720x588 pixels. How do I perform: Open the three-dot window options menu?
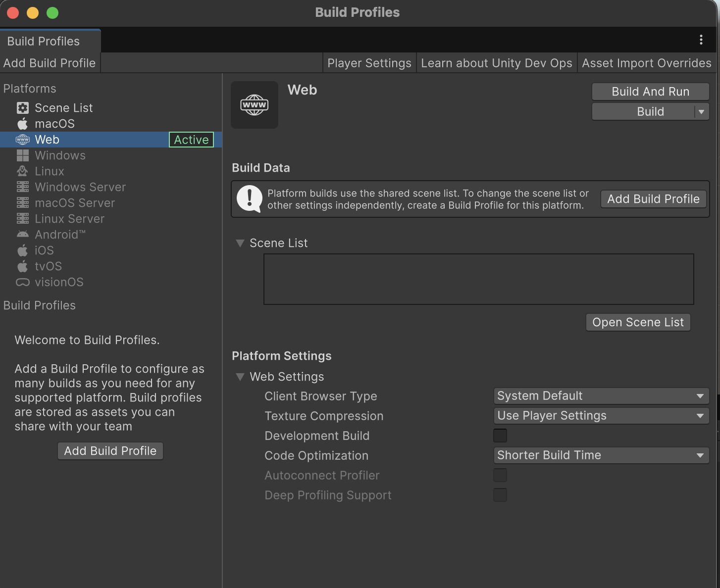click(701, 40)
